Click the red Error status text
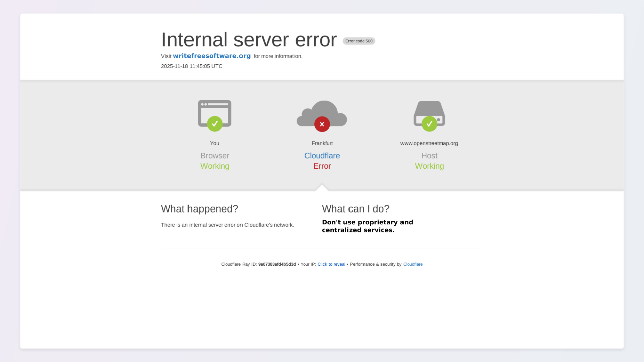This screenshot has width=644, height=362. (322, 166)
